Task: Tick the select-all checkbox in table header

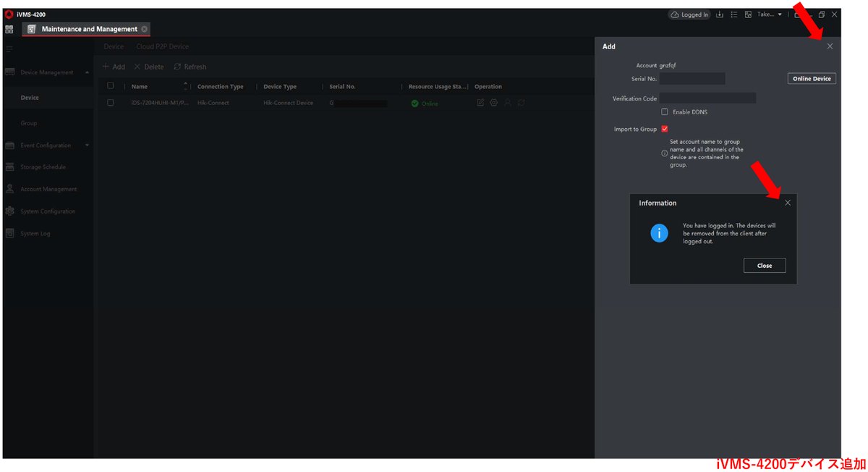Action: (111, 85)
